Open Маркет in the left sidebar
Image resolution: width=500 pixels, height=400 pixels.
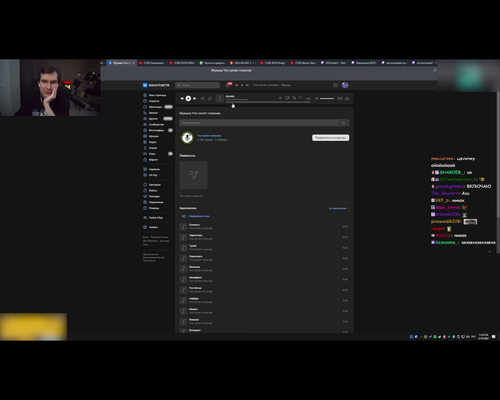(x=151, y=160)
